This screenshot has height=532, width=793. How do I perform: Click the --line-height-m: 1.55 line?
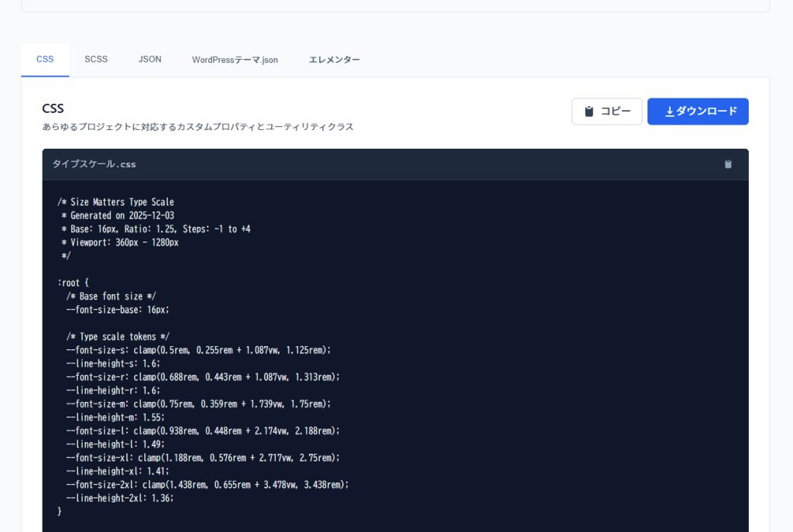coord(115,417)
